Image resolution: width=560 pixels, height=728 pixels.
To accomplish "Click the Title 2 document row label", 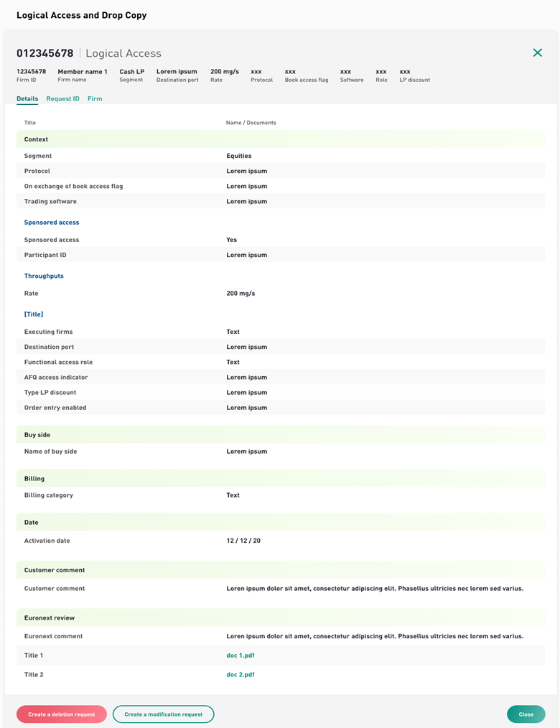I will (x=34, y=674).
